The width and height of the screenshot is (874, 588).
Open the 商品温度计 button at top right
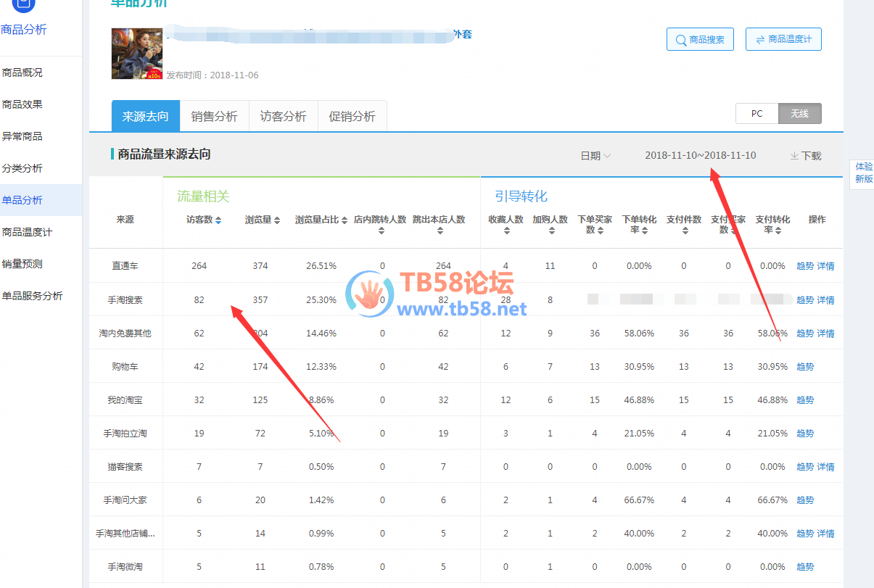[x=783, y=39]
